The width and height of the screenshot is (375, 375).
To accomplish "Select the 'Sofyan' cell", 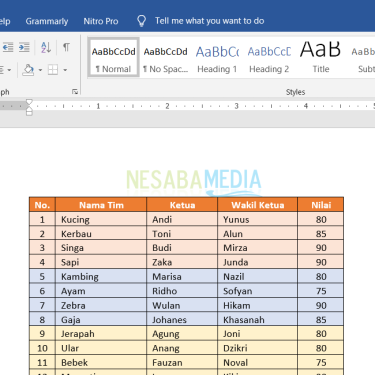I will 257,291.
